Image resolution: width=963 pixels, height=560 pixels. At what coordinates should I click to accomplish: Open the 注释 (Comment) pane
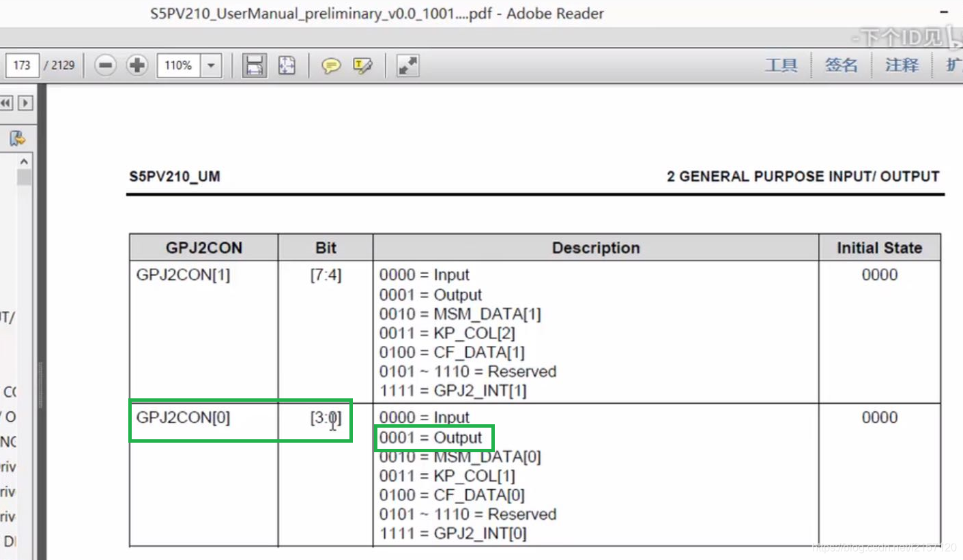point(900,65)
